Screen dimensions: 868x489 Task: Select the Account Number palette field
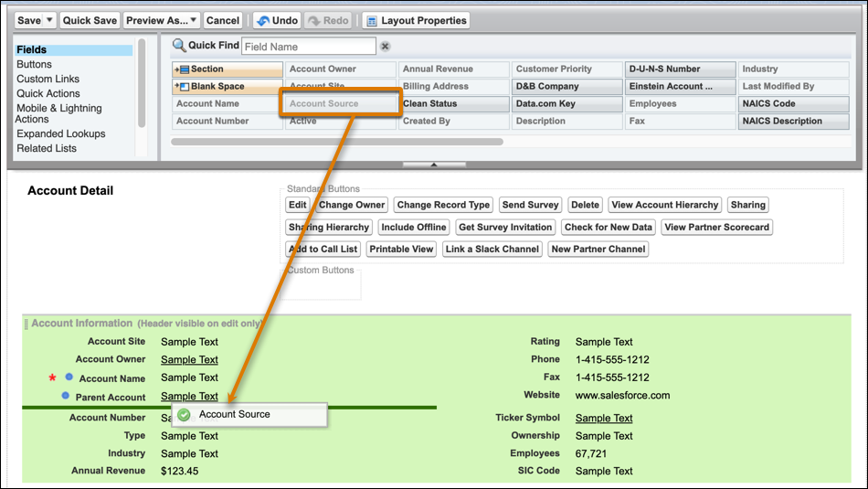pyautogui.click(x=228, y=121)
